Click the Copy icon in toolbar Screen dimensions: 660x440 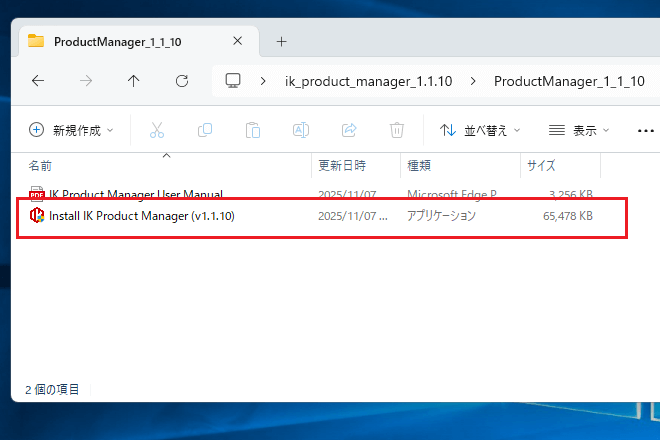tap(205, 130)
